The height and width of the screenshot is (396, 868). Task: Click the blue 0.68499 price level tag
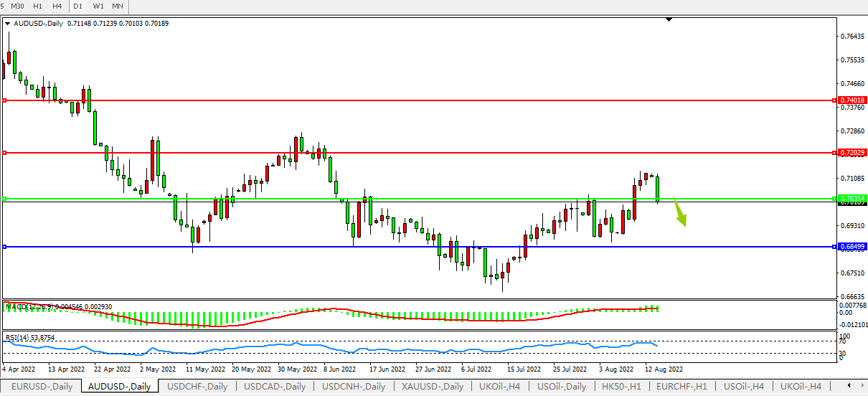(x=852, y=247)
